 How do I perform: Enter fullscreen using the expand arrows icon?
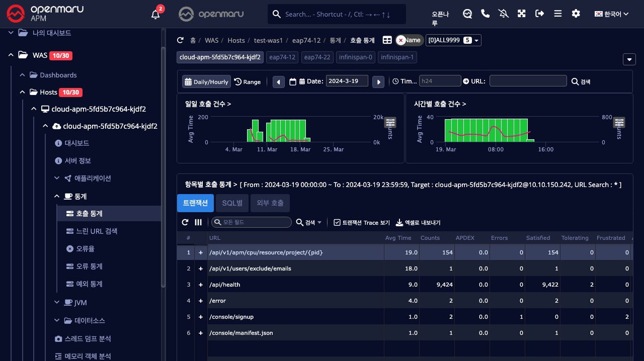tap(521, 14)
